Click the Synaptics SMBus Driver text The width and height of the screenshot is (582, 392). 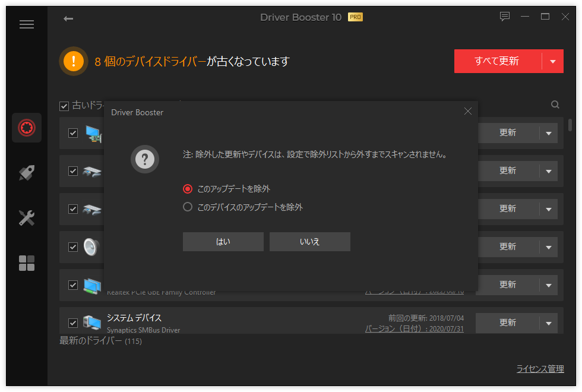(x=143, y=330)
